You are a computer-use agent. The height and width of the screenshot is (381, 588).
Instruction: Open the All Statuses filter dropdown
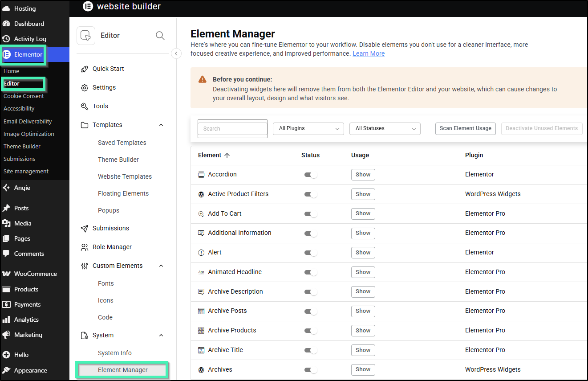(385, 128)
